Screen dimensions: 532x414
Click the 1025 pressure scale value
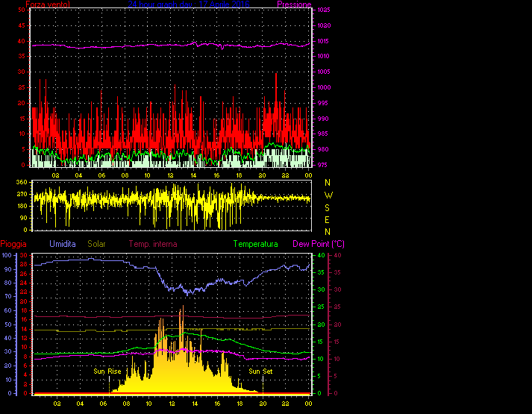pyautogui.click(x=324, y=10)
